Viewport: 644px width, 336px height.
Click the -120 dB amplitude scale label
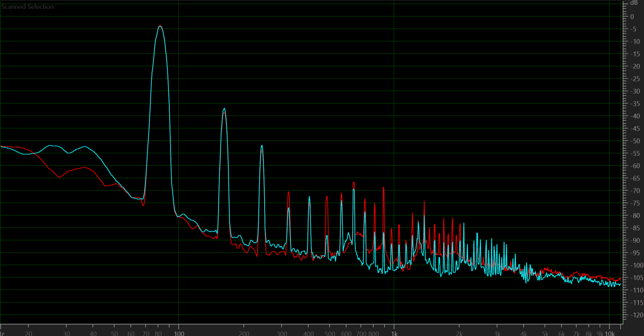[x=636, y=315]
